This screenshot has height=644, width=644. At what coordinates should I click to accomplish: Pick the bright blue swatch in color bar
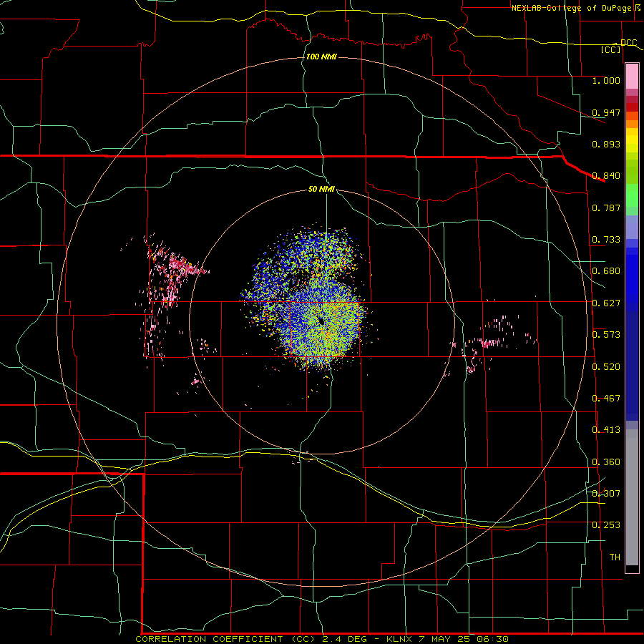pyautogui.click(x=632, y=279)
